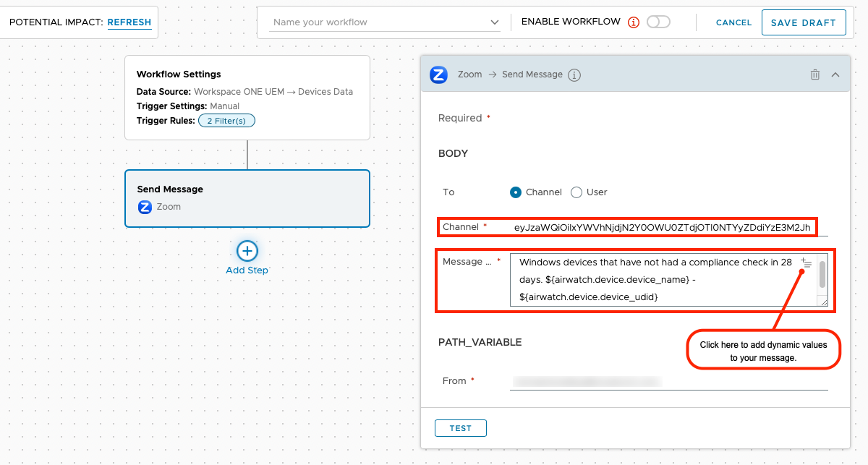
Task: Click Refresh for potential impact
Action: (129, 22)
